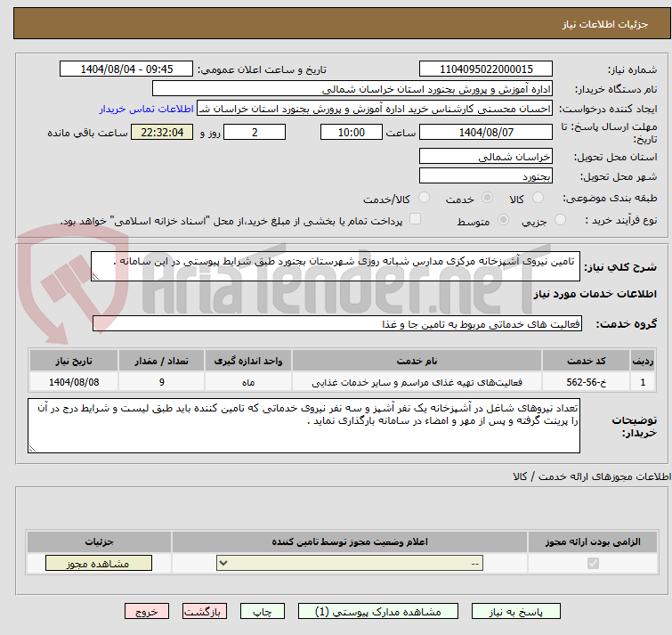Click the remaining days field showing 2
The image size is (672, 635).
point(255,132)
